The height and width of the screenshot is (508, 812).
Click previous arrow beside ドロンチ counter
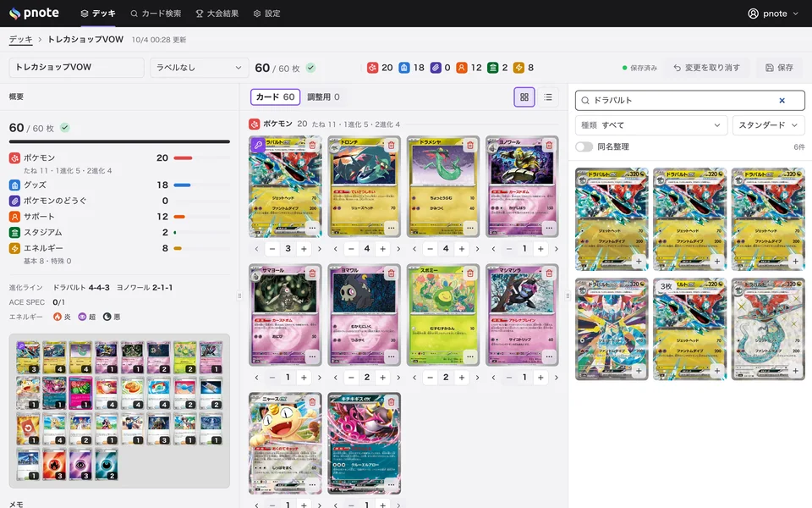[x=336, y=249]
